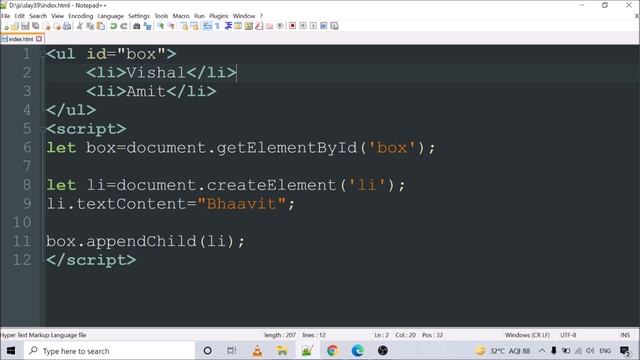
Task: Click the Zoom In toolbar icon
Action: pos(161,26)
